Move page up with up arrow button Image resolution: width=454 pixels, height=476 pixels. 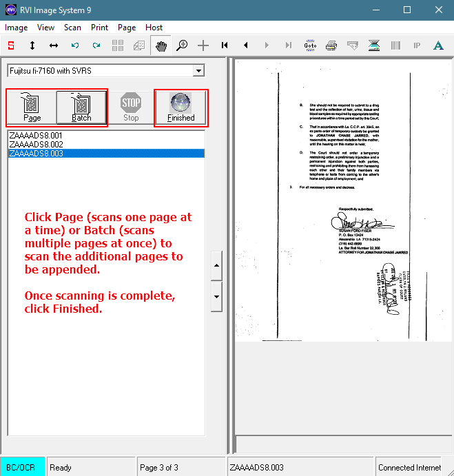(216, 265)
